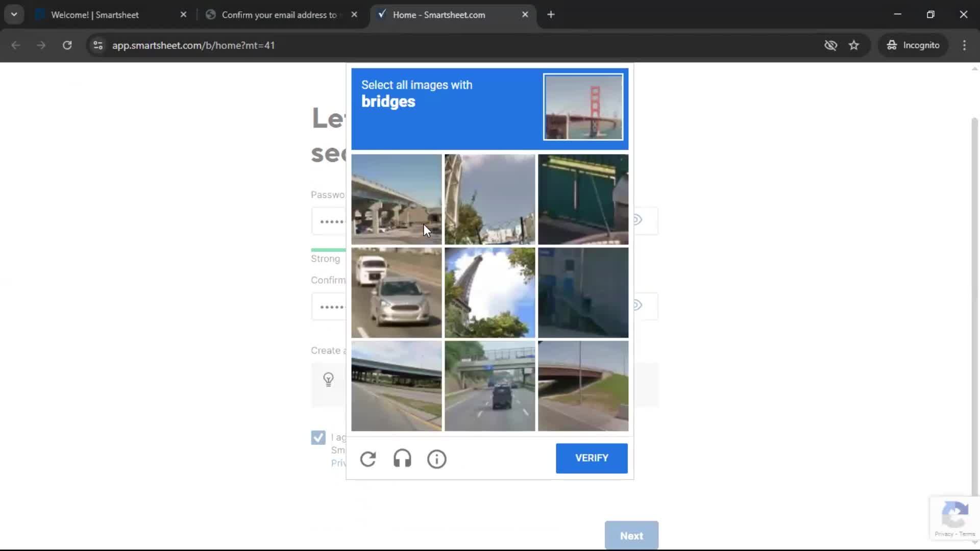Click the Next button
The image size is (980, 551).
click(631, 535)
